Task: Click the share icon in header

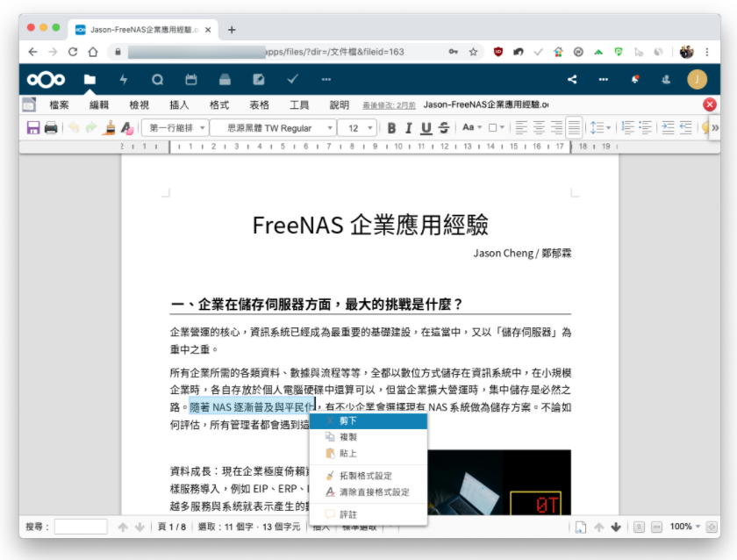Action: pos(572,80)
